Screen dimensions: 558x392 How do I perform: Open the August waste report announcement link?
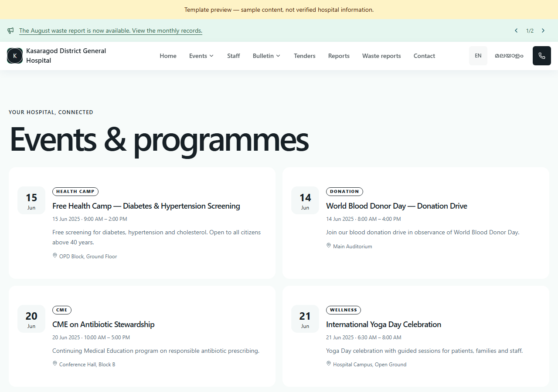pyautogui.click(x=111, y=31)
